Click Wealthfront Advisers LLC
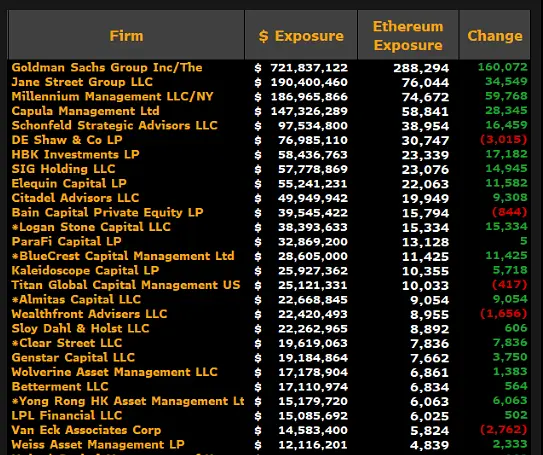The image size is (543, 455). [89, 314]
